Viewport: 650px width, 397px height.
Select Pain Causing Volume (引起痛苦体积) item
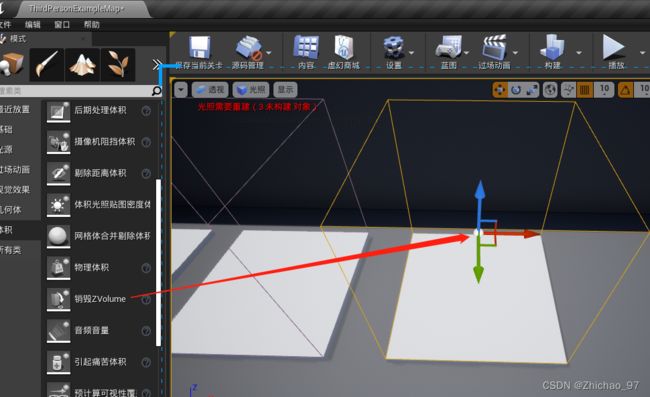[x=99, y=362]
